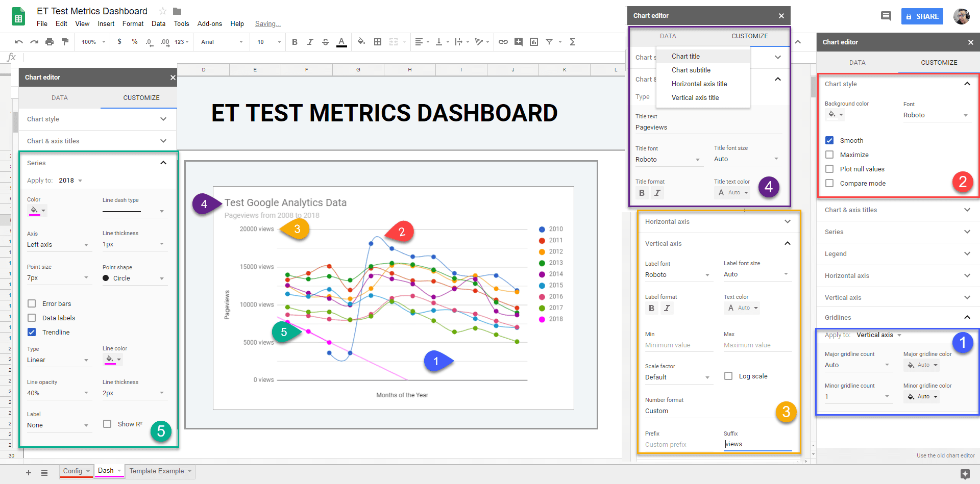Open the functions (sum) menu
The height and width of the screenshot is (484, 980).
[572, 42]
